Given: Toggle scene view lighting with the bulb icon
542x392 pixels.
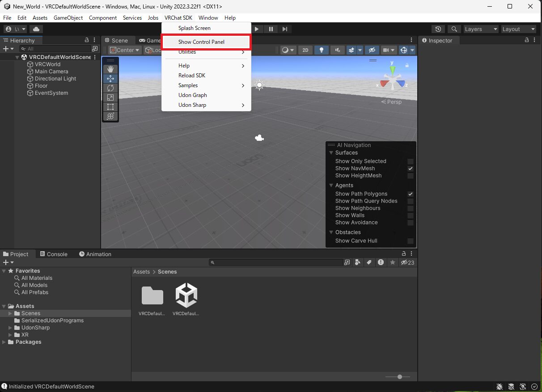Looking at the screenshot, I should (x=322, y=50).
